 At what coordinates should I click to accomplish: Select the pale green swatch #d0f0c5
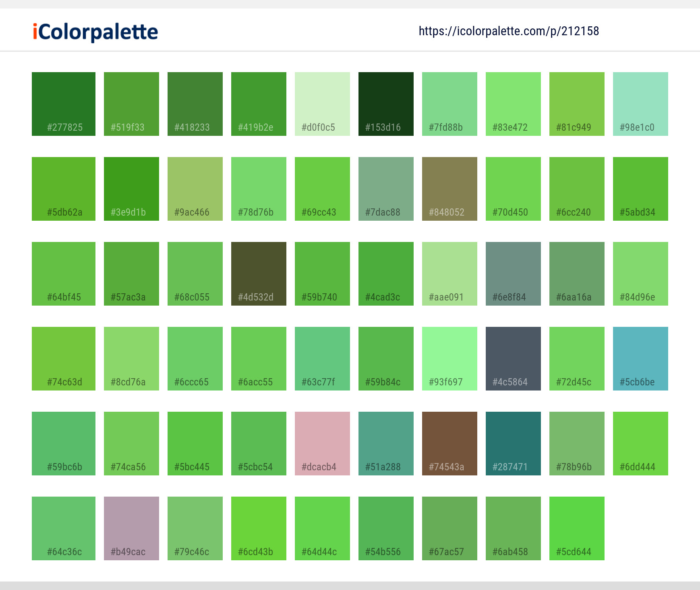(322, 104)
